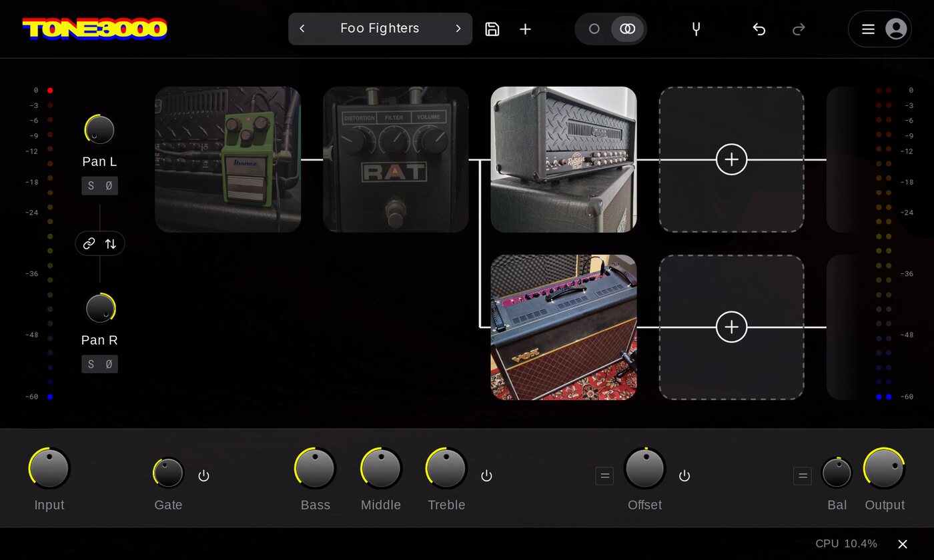The height and width of the screenshot is (560, 934).
Task: Undo the last change
Action: 759,29
